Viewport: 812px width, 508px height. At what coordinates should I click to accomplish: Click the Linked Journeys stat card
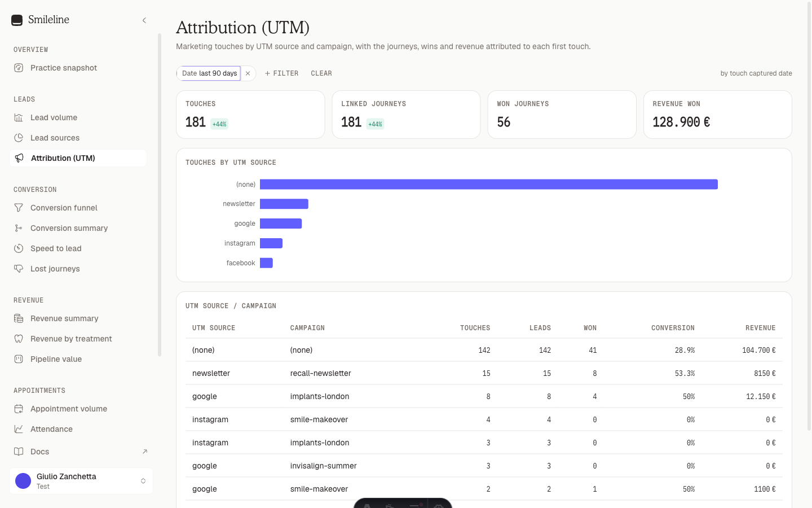click(406, 115)
